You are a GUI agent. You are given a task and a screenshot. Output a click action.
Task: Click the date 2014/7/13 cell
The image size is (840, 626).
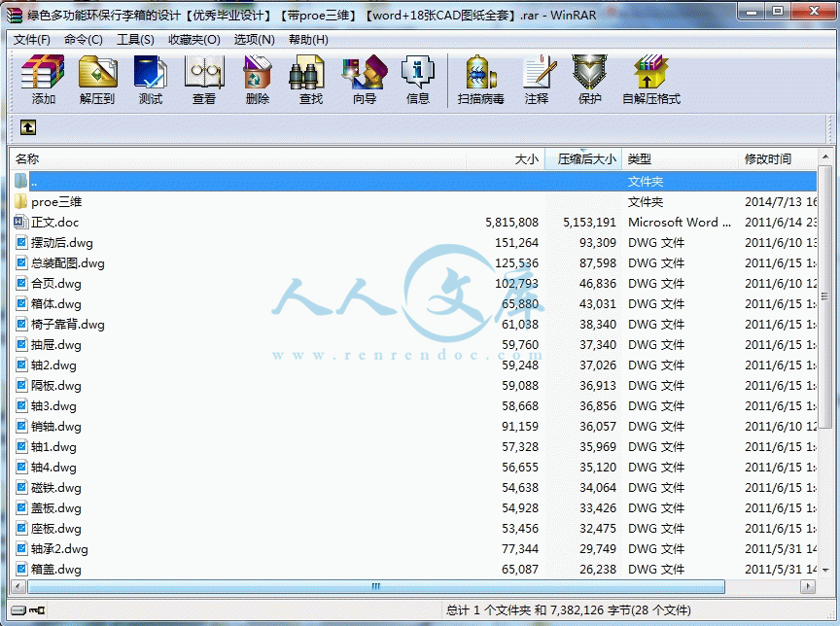[781, 202]
